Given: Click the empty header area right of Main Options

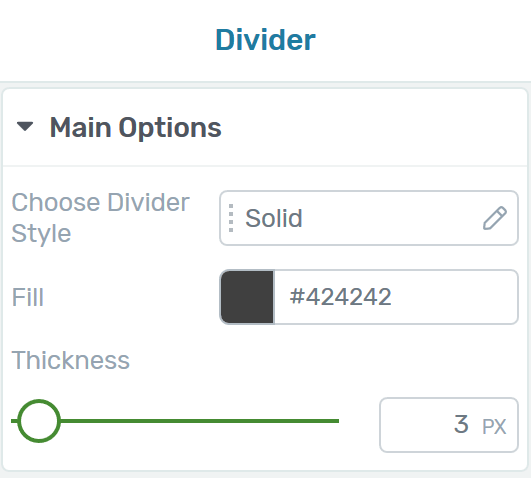Looking at the screenshot, I should (373, 127).
